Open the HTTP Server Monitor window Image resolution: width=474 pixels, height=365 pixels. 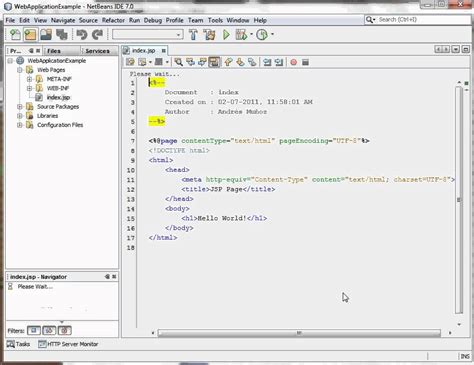click(68, 344)
